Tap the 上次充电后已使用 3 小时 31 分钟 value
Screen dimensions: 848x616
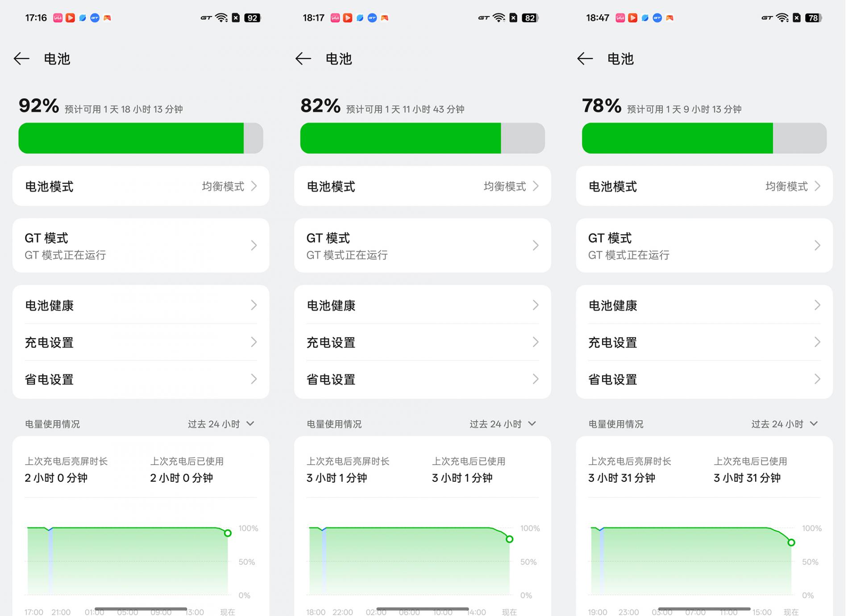click(747, 478)
